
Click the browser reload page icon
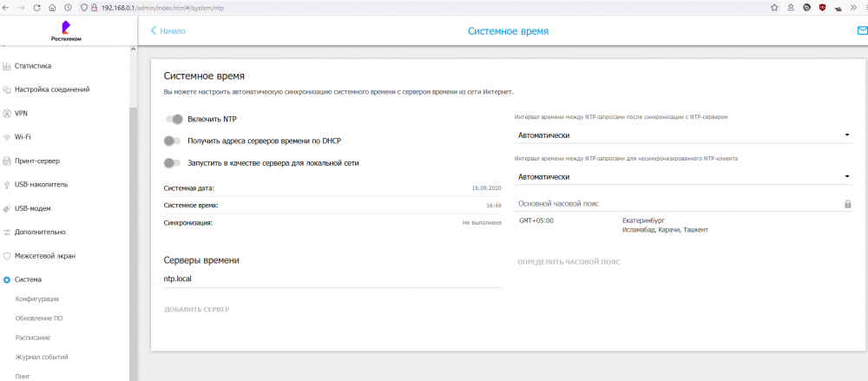(x=36, y=7)
